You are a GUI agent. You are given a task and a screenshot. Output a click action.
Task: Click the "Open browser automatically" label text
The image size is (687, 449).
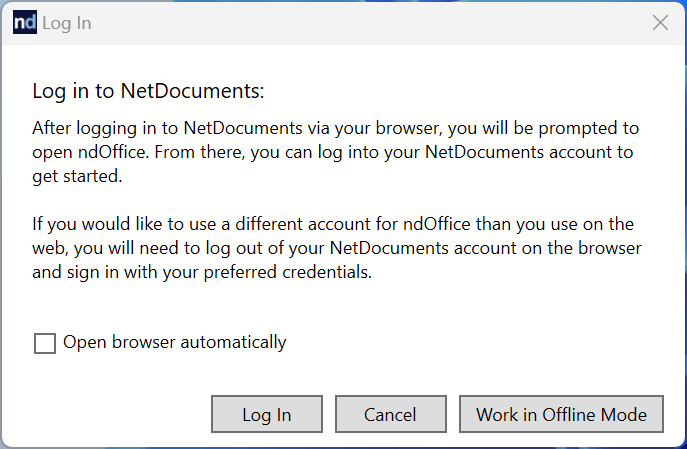coord(174,343)
